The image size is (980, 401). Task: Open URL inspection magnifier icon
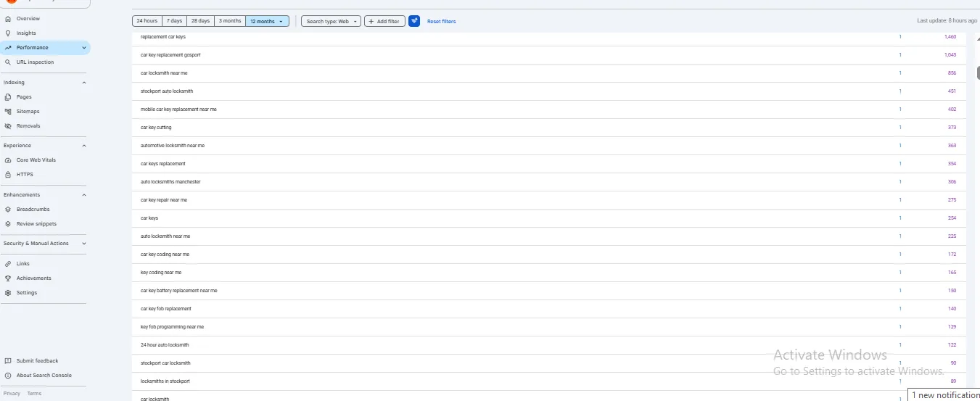click(x=8, y=62)
